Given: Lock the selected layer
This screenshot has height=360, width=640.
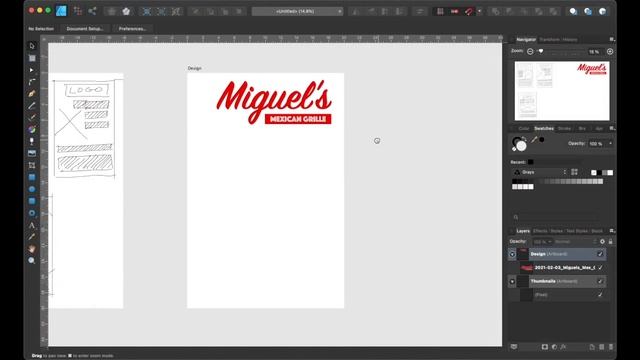Looking at the screenshot, I should [611, 242].
